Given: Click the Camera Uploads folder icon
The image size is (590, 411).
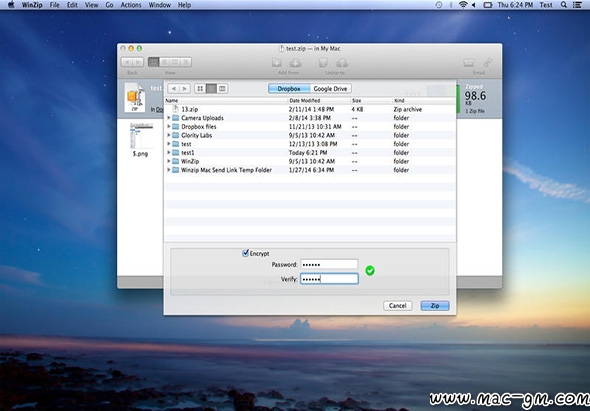Looking at the screenshot, I should pos(175,118).
